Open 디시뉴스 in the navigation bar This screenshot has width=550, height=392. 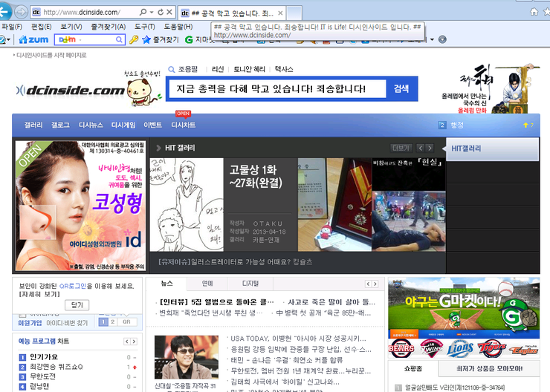[x=91, y=125]
